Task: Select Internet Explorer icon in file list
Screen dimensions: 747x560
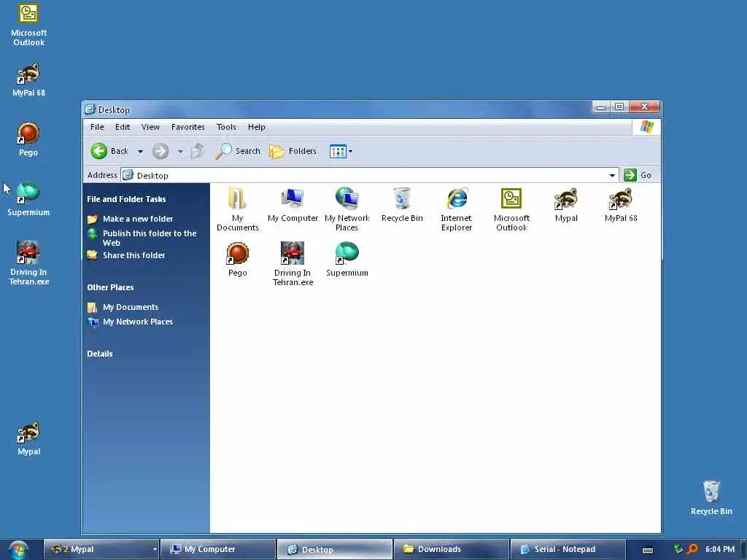Action: (x=457, y=209)
